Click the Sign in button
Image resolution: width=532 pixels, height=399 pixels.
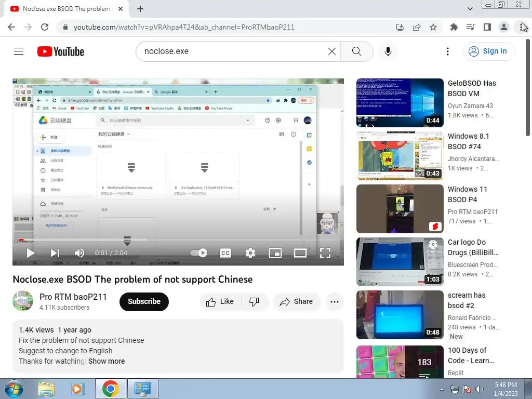click(x=488, y=51)
